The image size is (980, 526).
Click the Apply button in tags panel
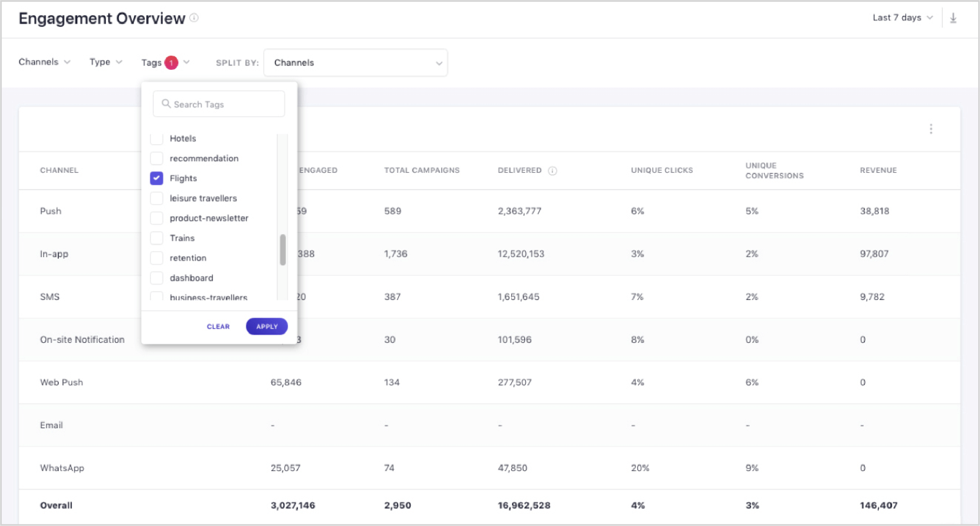click(266, 326)
